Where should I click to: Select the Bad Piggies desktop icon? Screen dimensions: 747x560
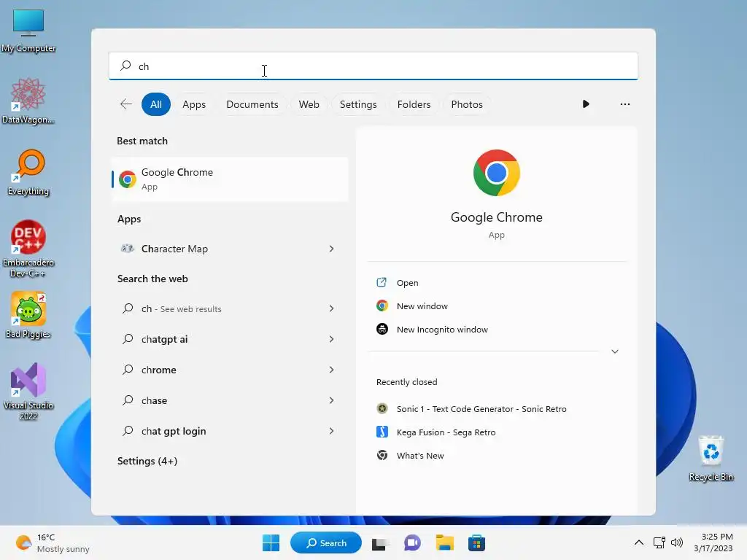click(x=28, y=315)
